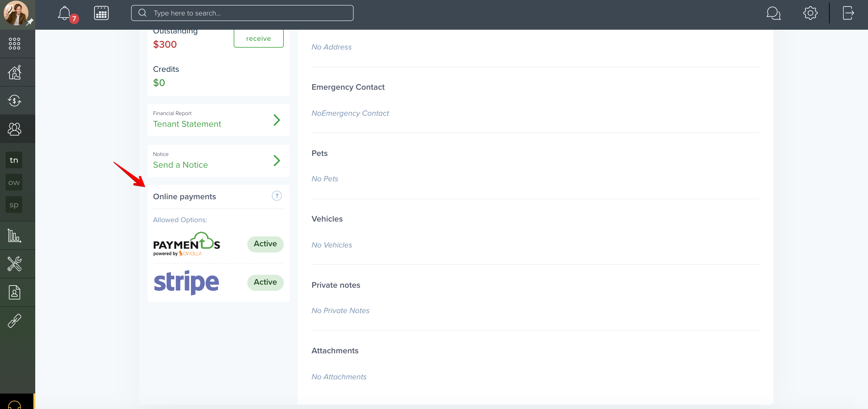
Task: Click the Pets heading
Action: click(319, 153)
